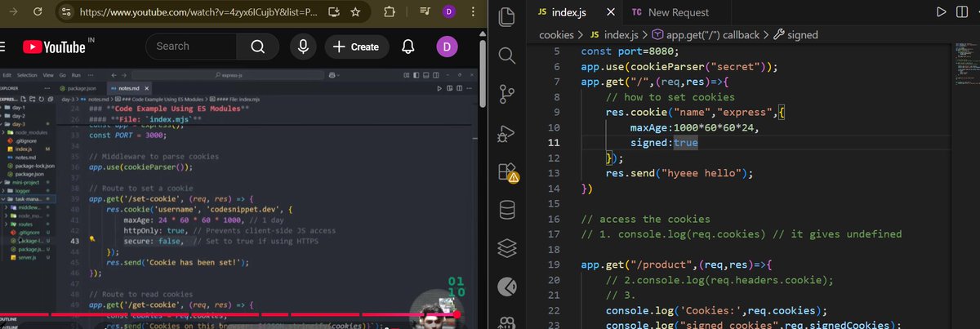Screen dimensions: 980x329
Task: Click the YouTube search box
Action: [191, 47]
